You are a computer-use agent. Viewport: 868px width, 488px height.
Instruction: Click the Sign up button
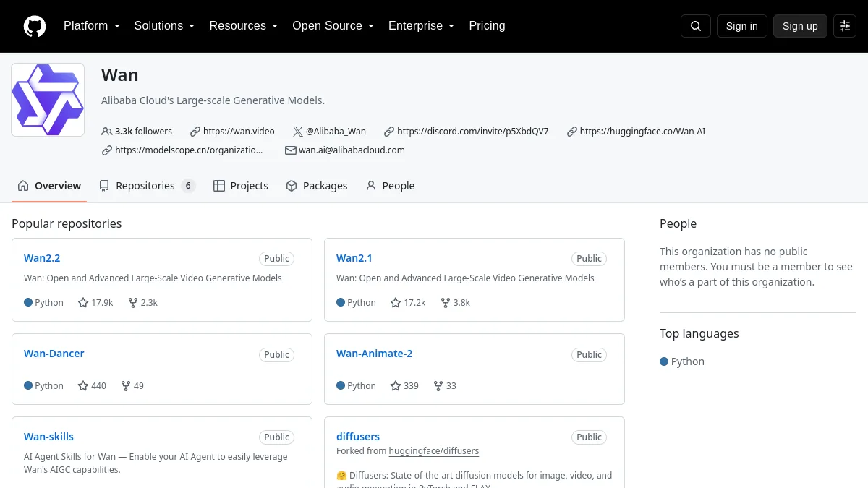click(x=800, y=26)
